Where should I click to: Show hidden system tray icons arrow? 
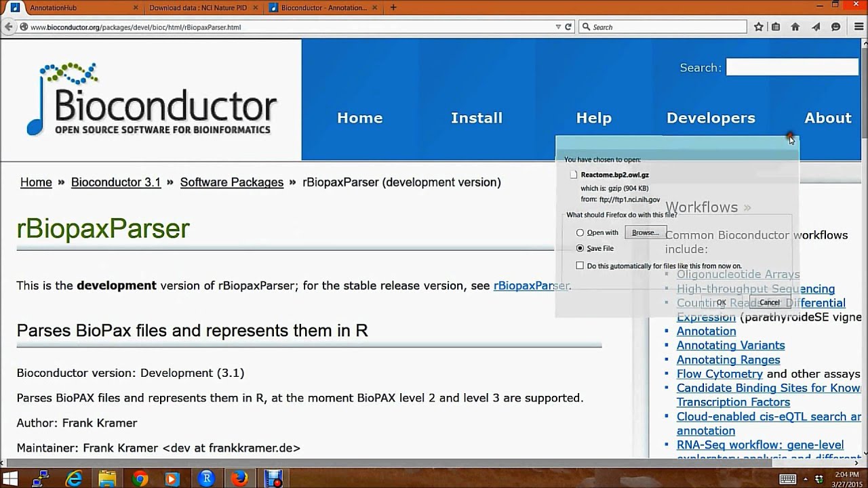coord(806,479)
